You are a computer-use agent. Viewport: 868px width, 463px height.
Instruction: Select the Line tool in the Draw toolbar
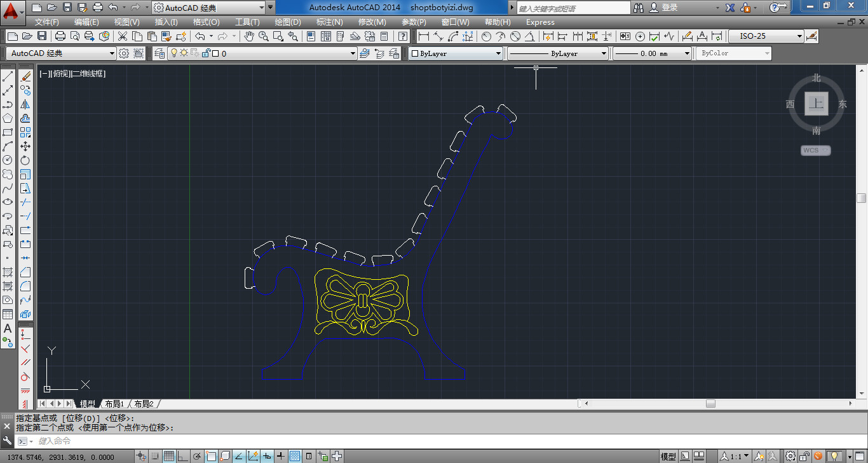pos(8,76)
